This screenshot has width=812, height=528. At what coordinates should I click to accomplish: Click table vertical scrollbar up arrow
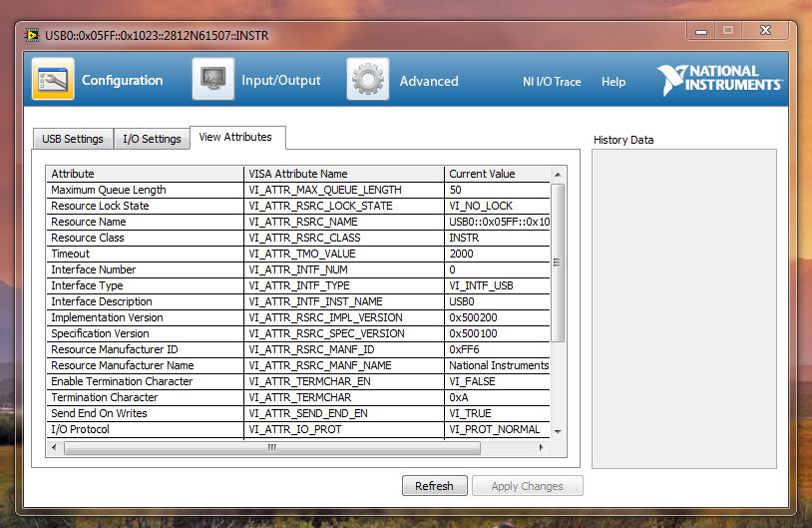tap(558, 174)
